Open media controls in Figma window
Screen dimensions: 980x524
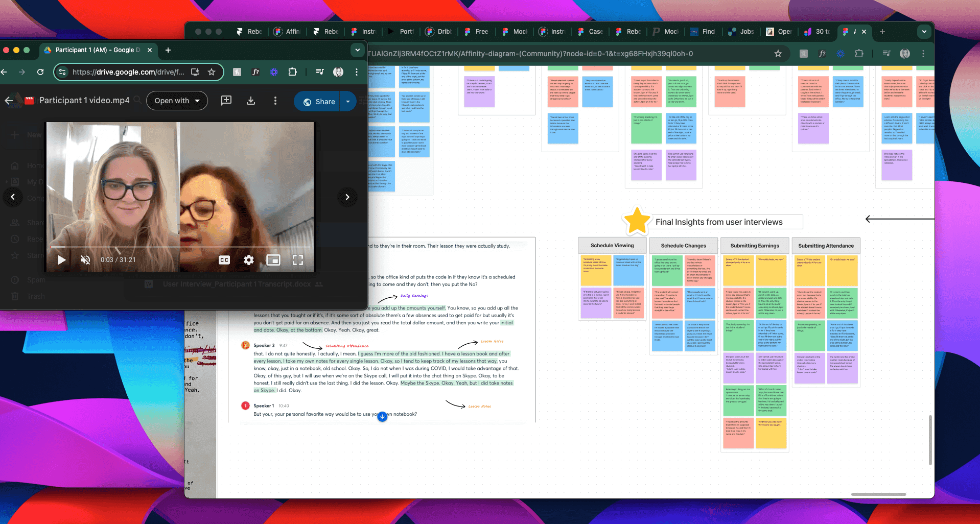coord(886,54)
